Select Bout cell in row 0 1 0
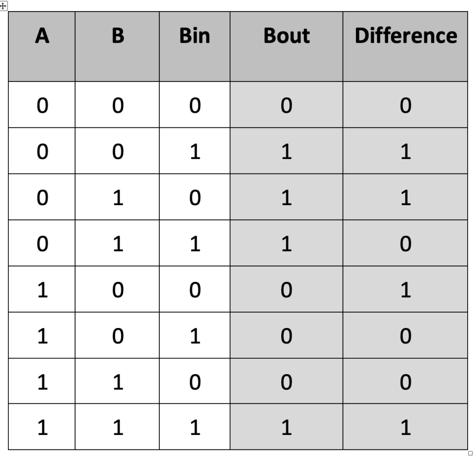The image size is (476, 462). [286, 197]
